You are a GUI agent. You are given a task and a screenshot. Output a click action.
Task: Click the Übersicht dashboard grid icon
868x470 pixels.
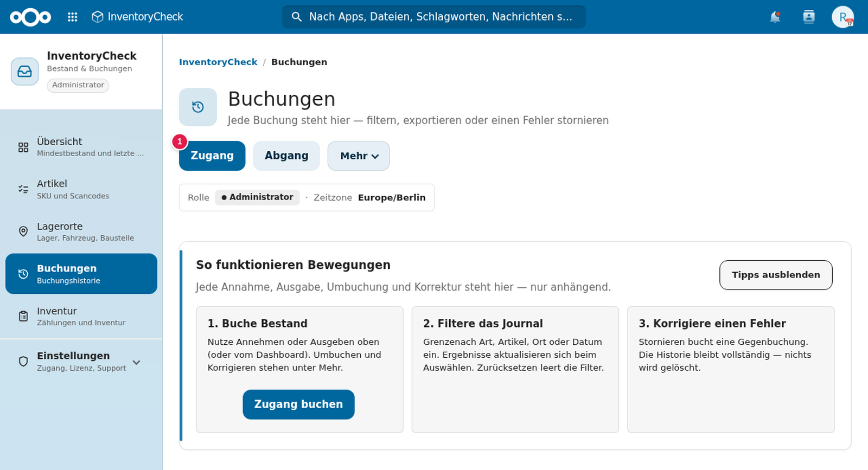[x=23, y=147]
